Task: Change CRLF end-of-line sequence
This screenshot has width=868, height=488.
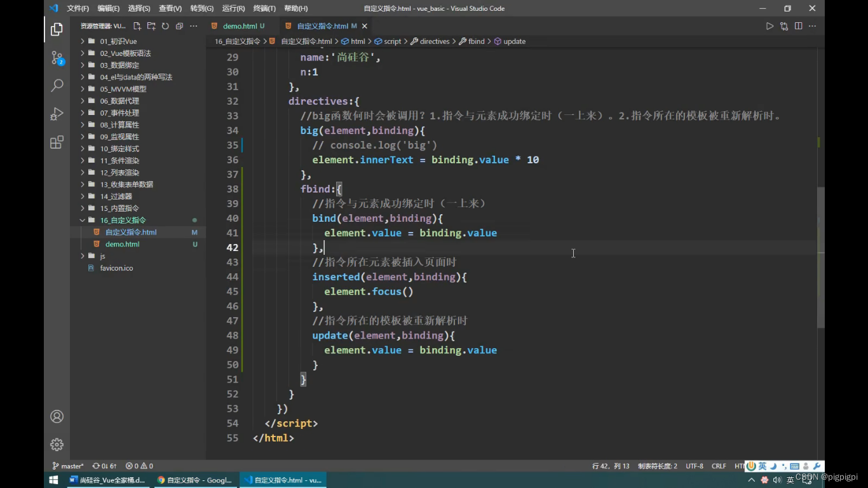Action: point(719,466)
